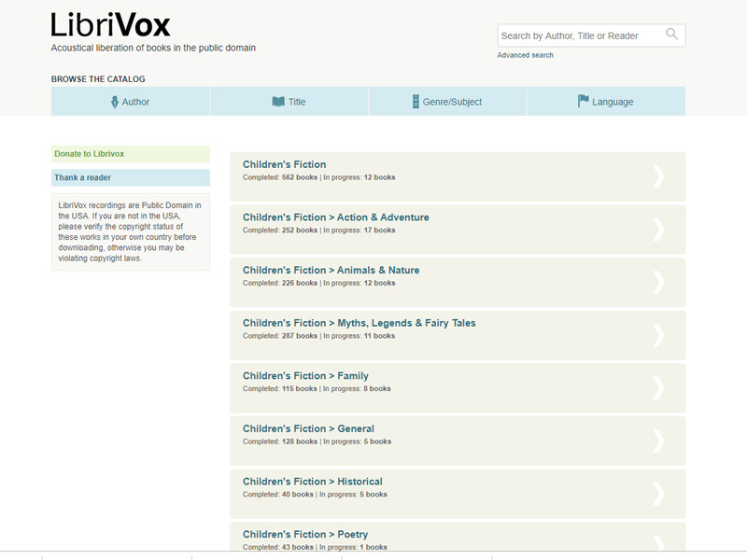747x560 pixels.
Task: Expand Children's Fiction General chevron
Action: pos(658,441)
